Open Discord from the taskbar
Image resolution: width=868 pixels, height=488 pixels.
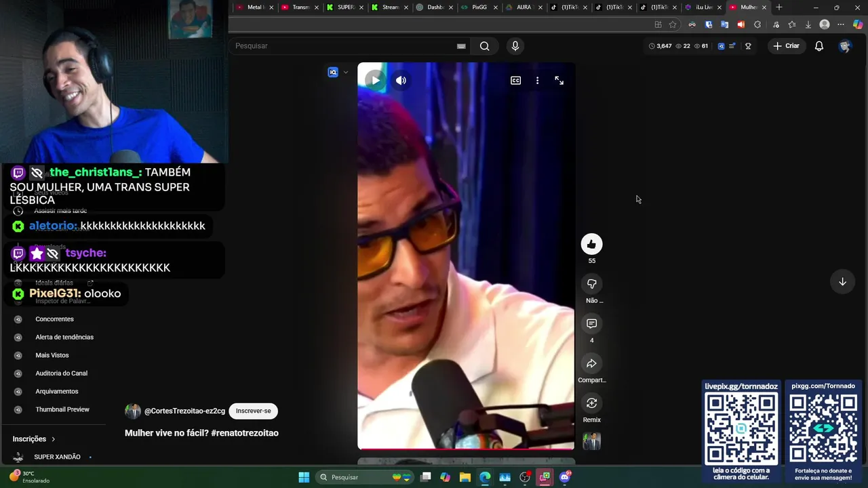click(565, 477)
